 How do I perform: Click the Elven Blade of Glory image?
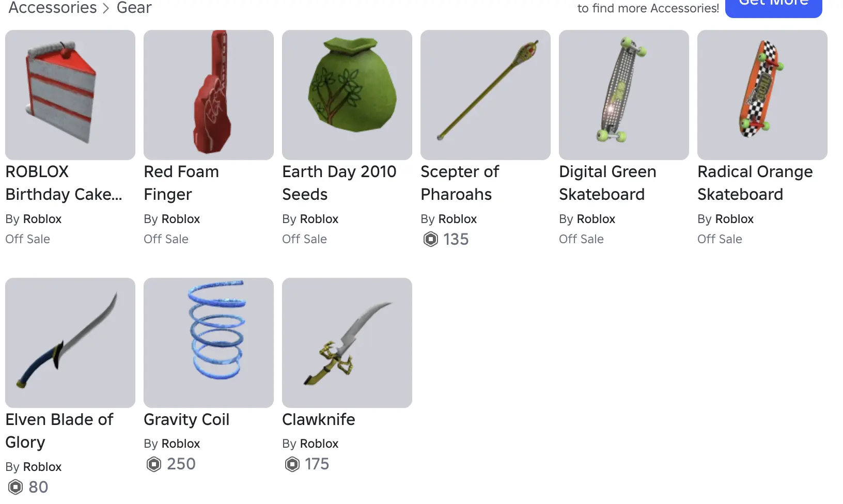point(70,343)
